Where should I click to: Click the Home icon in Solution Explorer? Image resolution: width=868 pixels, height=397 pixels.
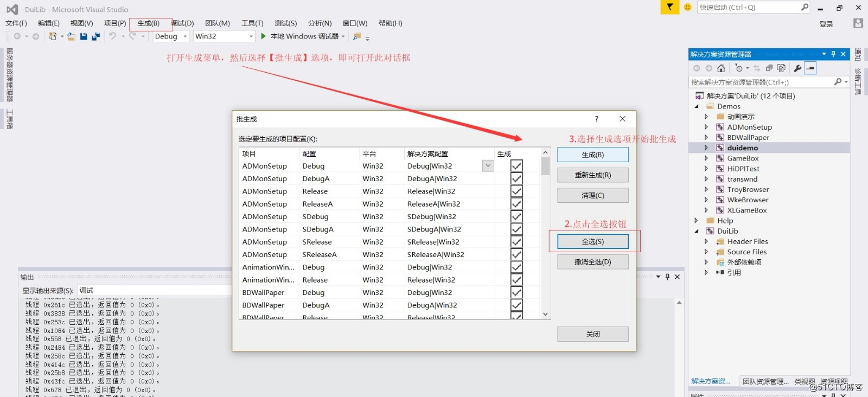(x=721, y=68)
